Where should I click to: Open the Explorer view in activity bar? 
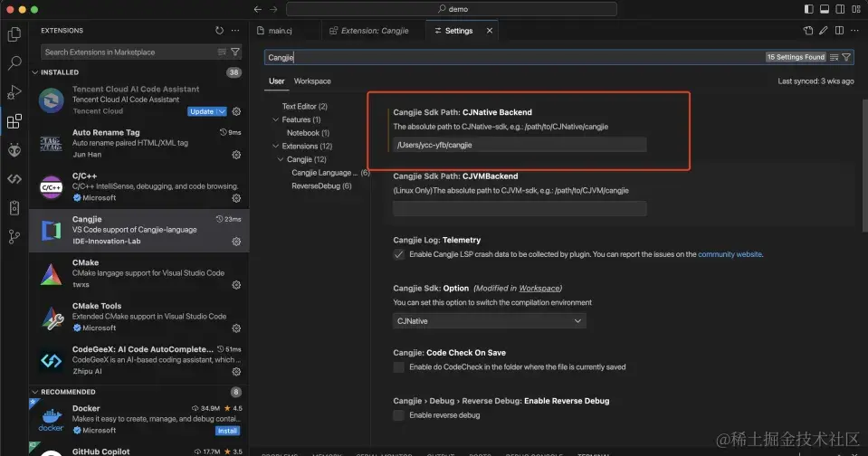click(14, 34)
